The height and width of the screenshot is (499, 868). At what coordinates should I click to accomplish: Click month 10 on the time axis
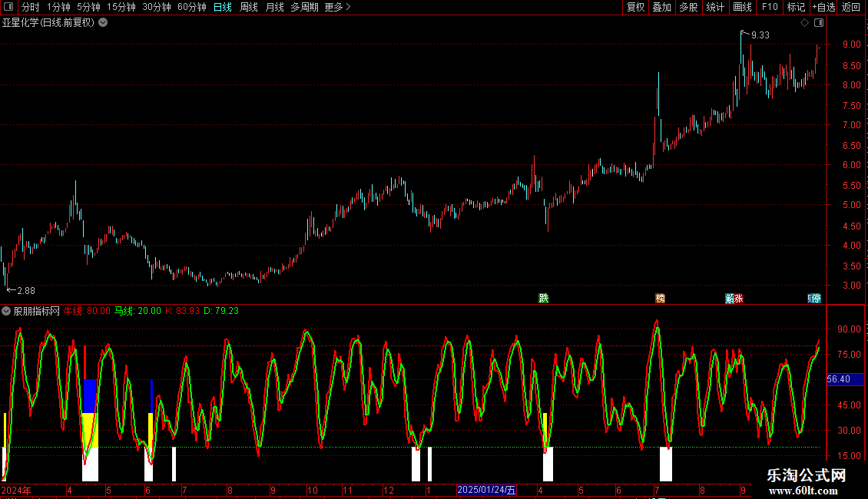click(312, 490)
